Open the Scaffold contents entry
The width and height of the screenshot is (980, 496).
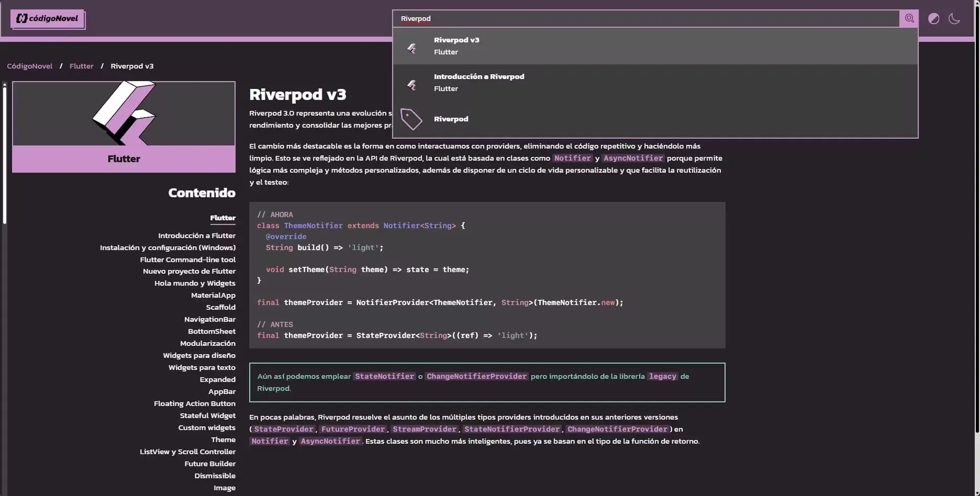(220, 307)
